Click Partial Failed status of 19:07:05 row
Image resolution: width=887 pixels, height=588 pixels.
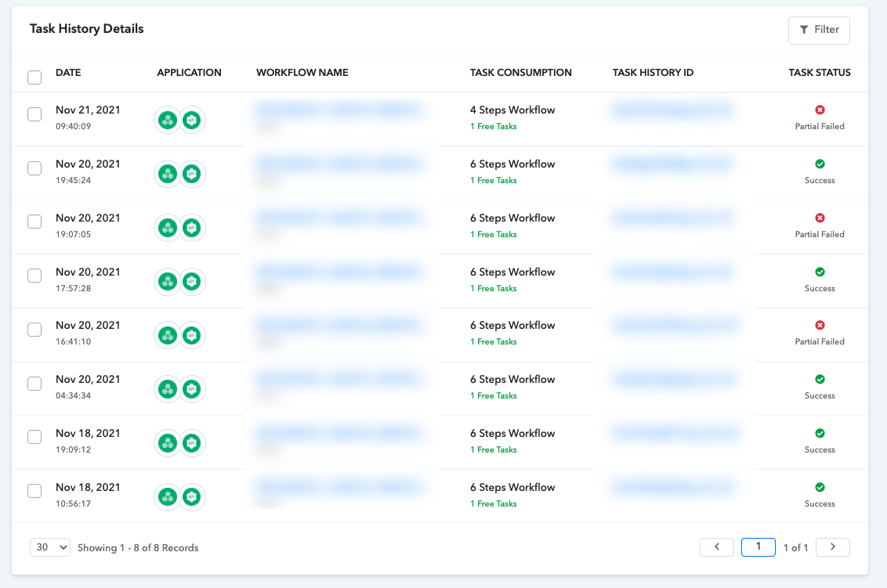tap(820, 234)
